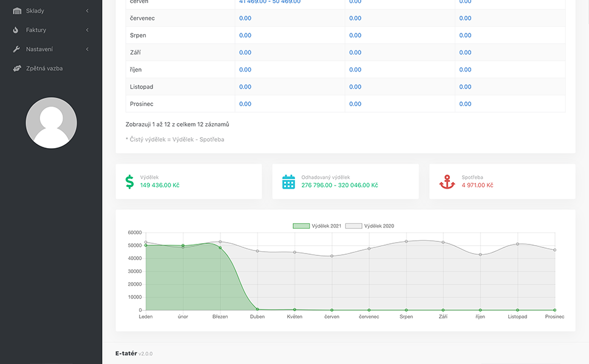Click the calendar icon for Odhadovaný výdělek
The width and height of the screenshot is (589, 364).
(x=288, y=181)
